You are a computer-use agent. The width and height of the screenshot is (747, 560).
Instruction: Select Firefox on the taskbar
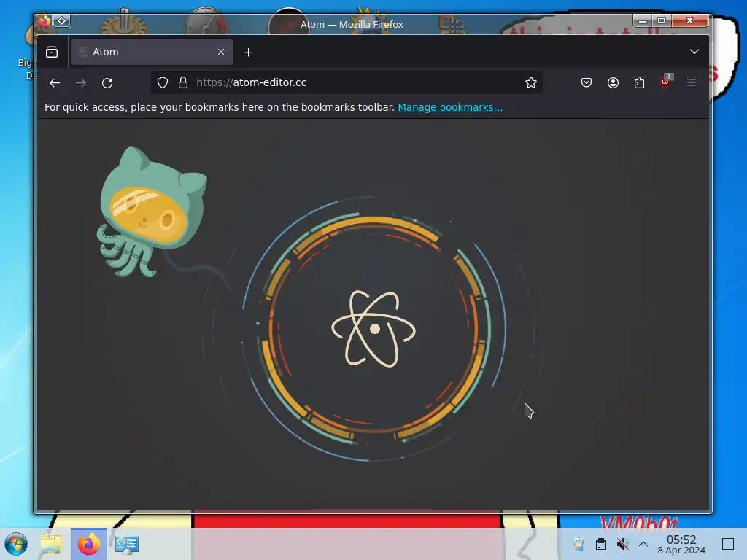(88, 544)
